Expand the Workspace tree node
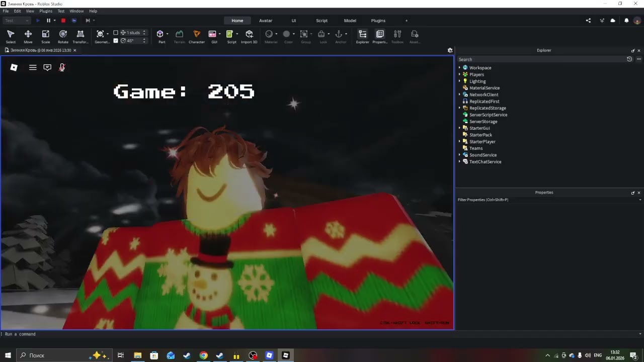The image size is (644, 362). pyautogui.click(x=459, y=68)
